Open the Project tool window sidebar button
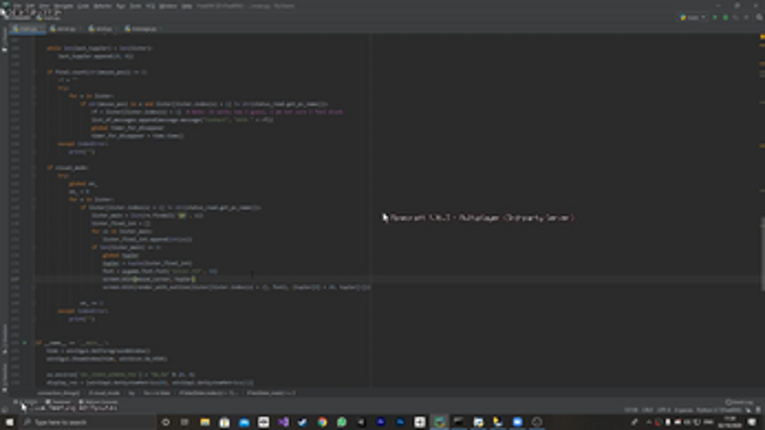 4,40
